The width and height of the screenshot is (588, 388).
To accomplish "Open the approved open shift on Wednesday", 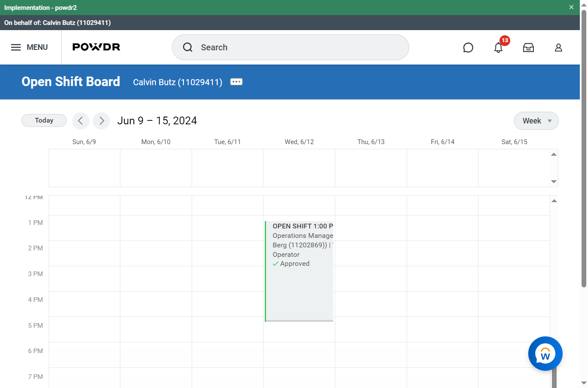I will click(299, 271).
